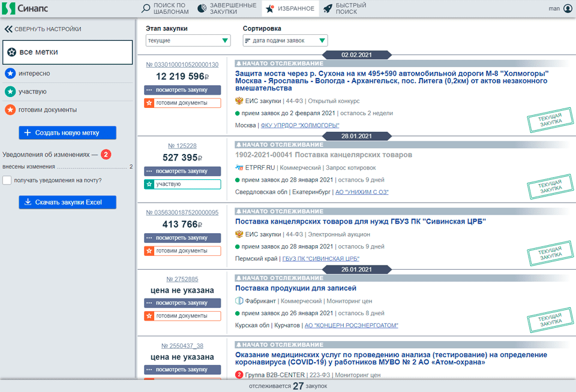The image size is (576, 392).
Task: Click the man username label
Action: coord(554,8)
